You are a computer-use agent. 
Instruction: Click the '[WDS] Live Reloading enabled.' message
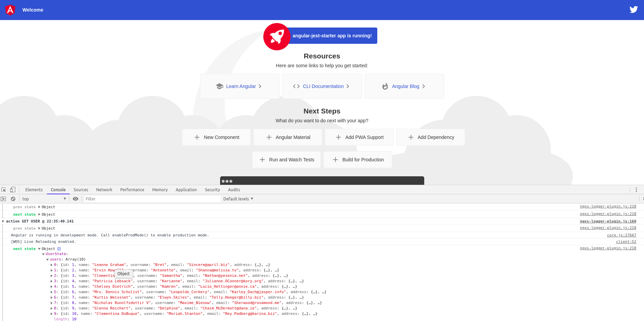(44, 242)
